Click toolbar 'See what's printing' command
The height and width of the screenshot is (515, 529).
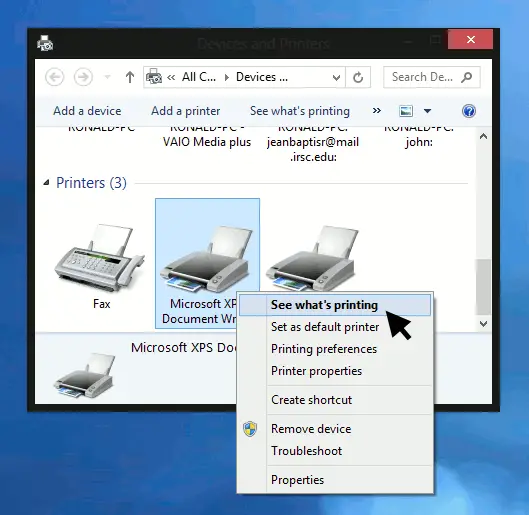300,111
